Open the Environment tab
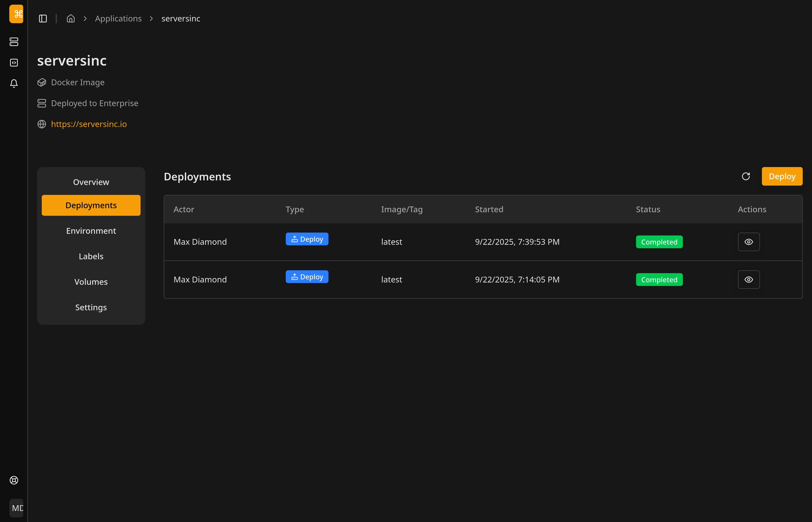The image size is (812, 522). click(x=91, y=231)
